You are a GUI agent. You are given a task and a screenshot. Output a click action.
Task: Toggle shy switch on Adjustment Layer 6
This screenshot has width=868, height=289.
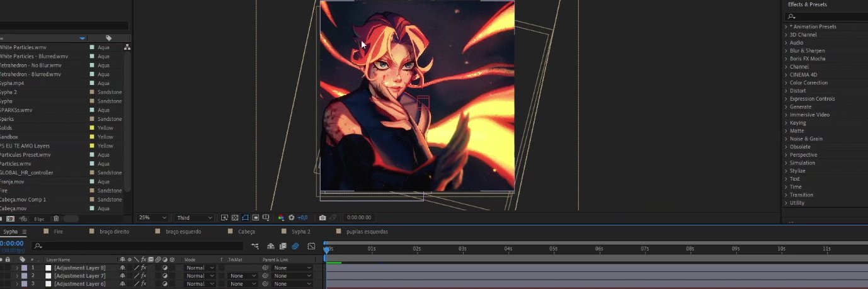[122, 284]
